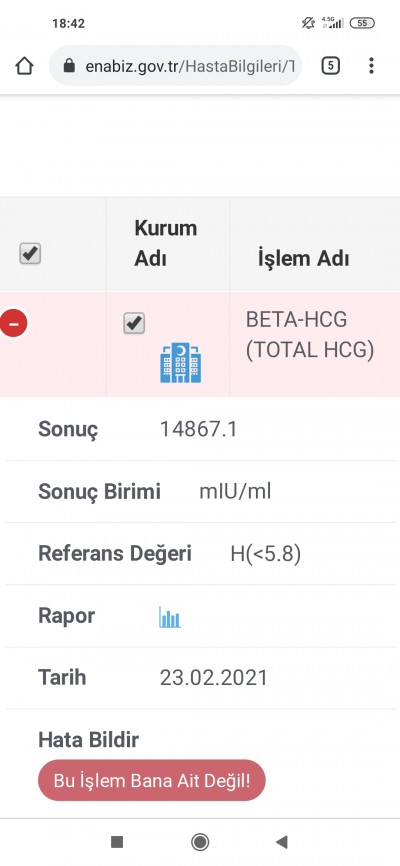Screen dimensions: 400x866
Task: Collapse the BETA-HCG row with red minus
Action: [14, 323]
